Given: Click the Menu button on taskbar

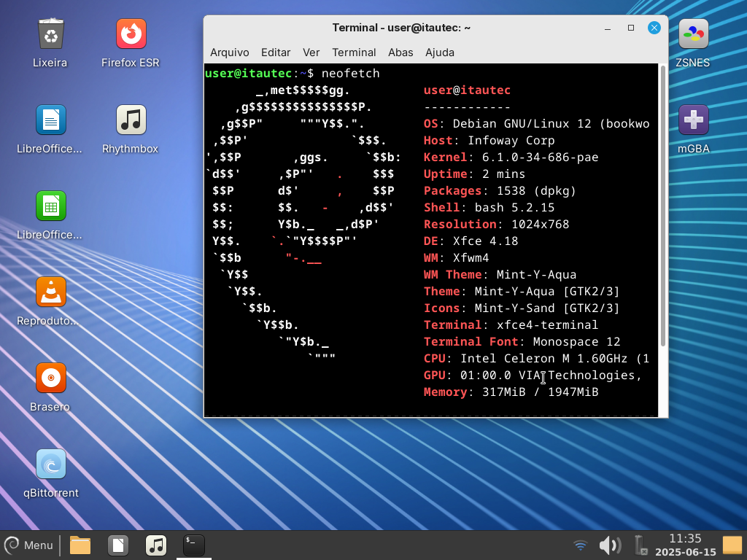Looking at the screenshot, I should pyautogui.click(x=29, y=545).
